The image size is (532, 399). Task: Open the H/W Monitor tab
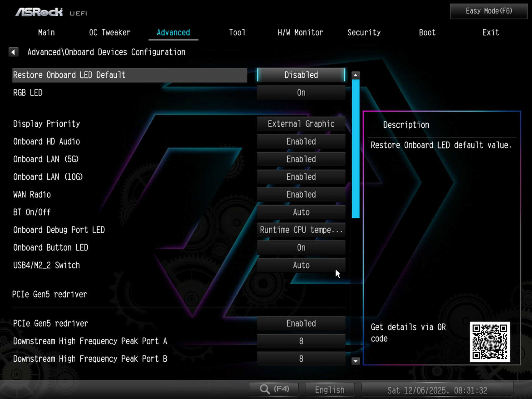tap(300, 33)
